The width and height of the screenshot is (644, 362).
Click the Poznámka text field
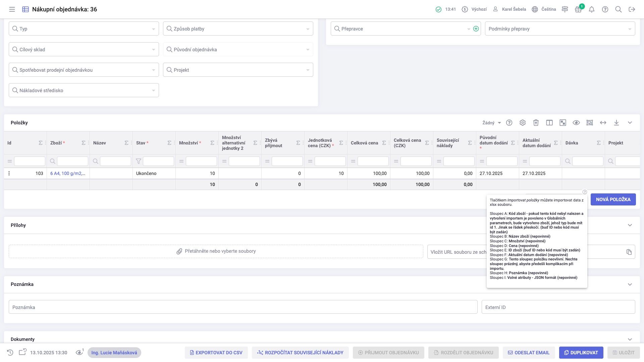[x=243, y=307]
